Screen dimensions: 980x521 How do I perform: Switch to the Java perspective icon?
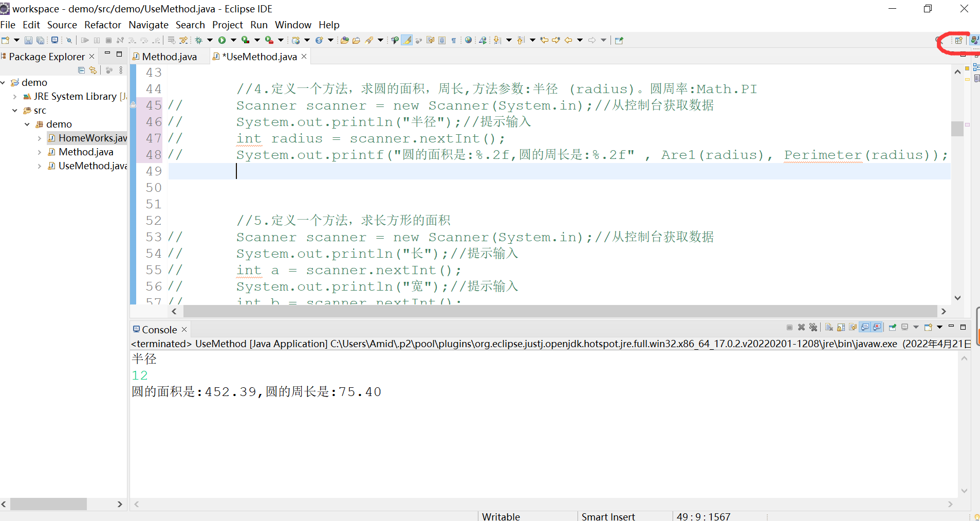(x=974, y=40)
